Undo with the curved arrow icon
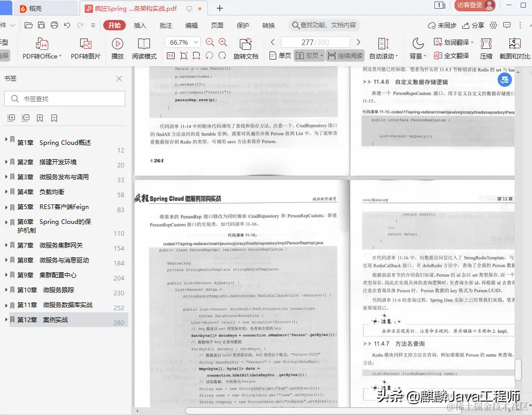The width and height of the screenshot is (532, 415). (67, 25)
